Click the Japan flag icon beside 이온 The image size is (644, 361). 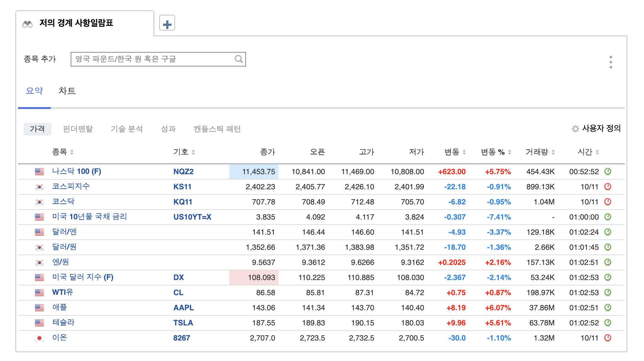tap(39, 338)
